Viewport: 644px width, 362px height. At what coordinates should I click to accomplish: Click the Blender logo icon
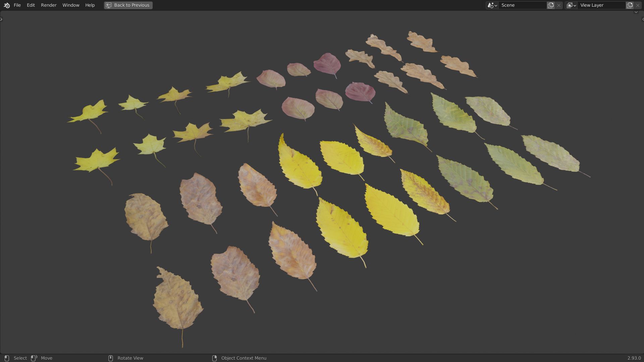[x=7, y=5]
